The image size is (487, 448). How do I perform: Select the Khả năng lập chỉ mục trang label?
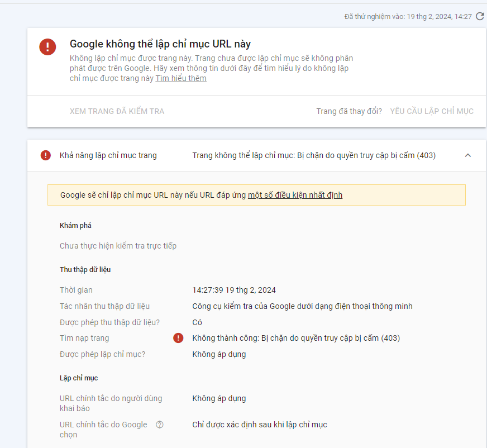click(x=108, y=155)
